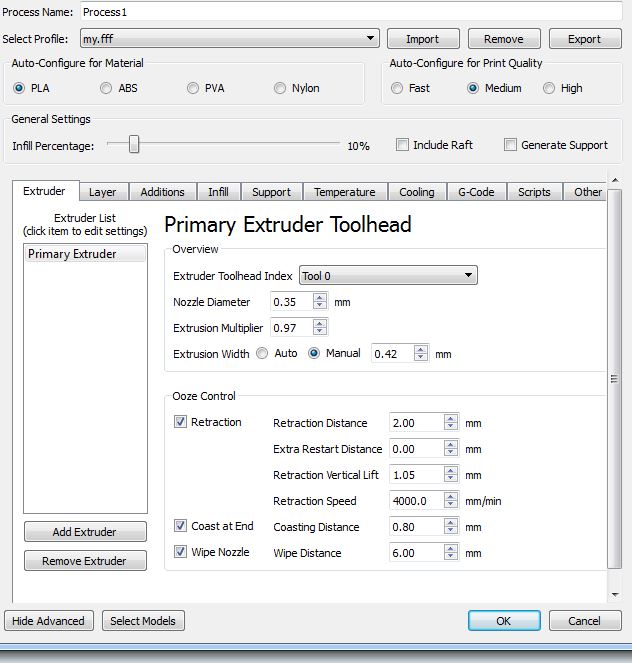Screen dimensions: 632x663
Task: Enable the Include Raft checkbox
Action: pos(402,145)
